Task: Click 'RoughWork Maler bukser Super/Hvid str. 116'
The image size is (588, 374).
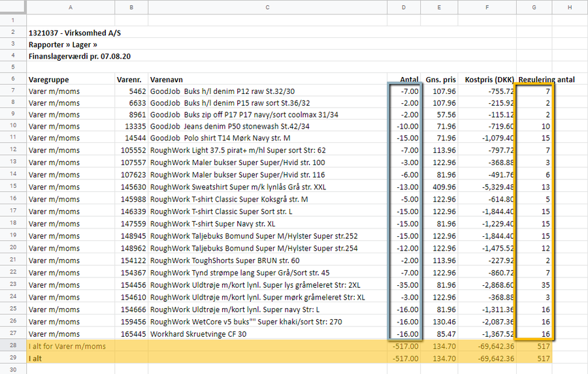Action: click(237, 175)
